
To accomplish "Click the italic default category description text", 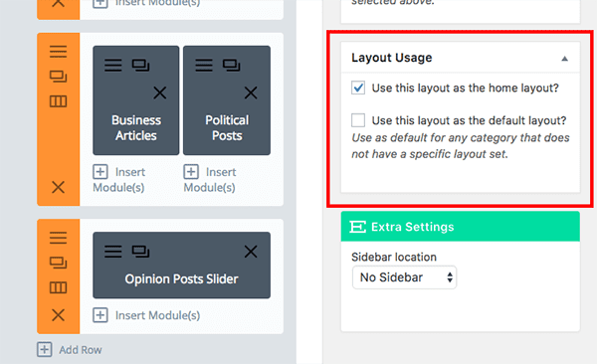I will [x=461, y=146].
